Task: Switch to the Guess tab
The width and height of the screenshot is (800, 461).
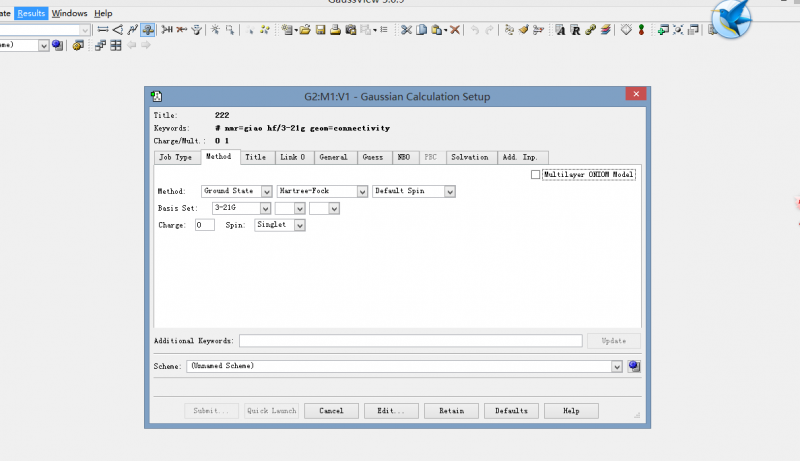Action: coord(372,157)
